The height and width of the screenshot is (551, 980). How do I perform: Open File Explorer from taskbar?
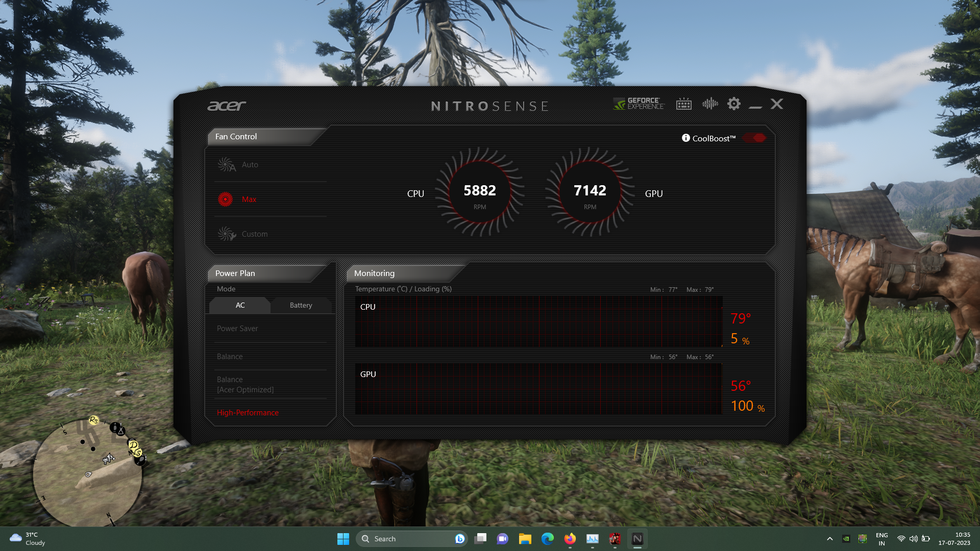[x=525, y=539]
